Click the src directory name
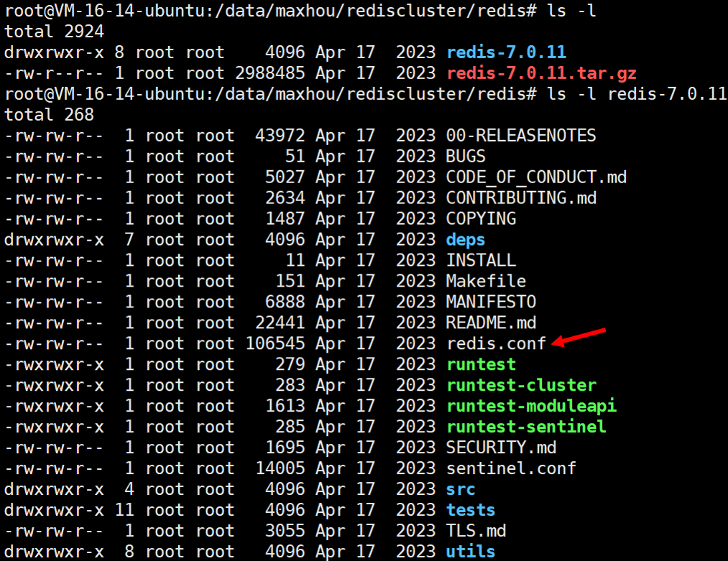Viewport: 728px width, 561px height. coord(461,490)
